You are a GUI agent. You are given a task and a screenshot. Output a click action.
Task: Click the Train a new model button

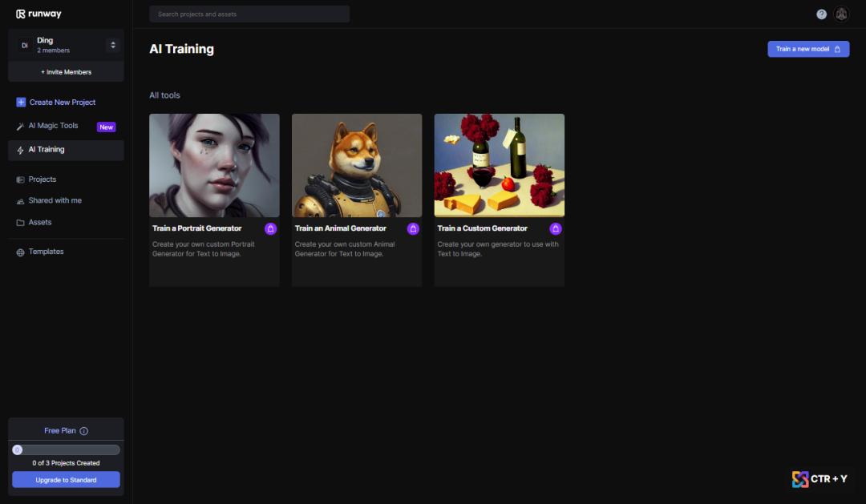coord(808,49)
